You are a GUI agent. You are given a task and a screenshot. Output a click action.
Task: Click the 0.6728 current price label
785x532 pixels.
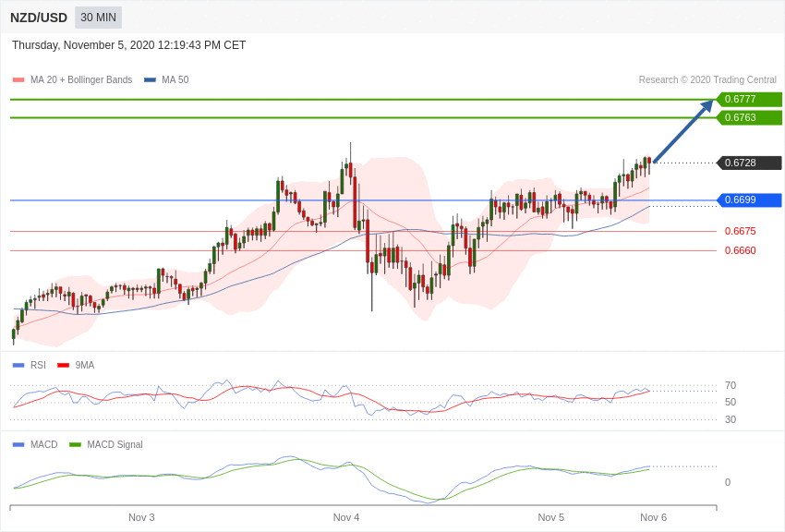click(749, 163)
